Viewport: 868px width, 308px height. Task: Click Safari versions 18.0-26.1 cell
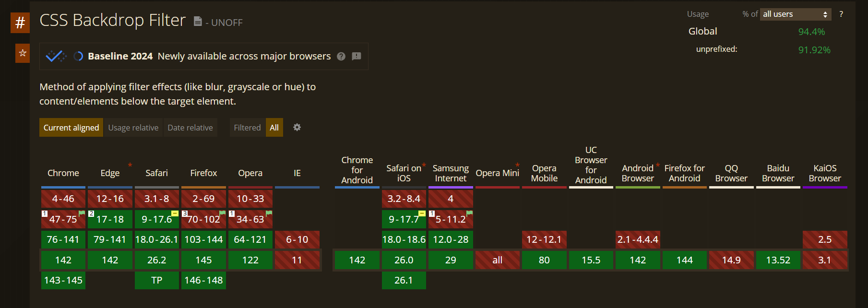pos(157,239)
